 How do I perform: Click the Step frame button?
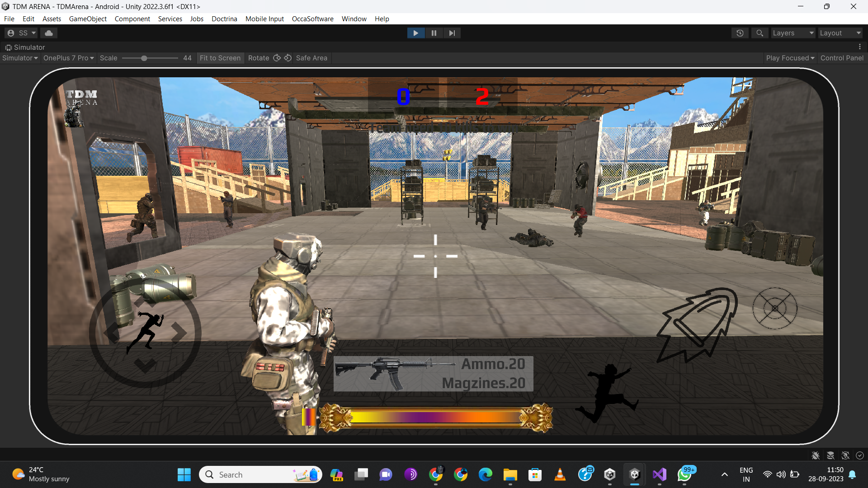point(452,33)
